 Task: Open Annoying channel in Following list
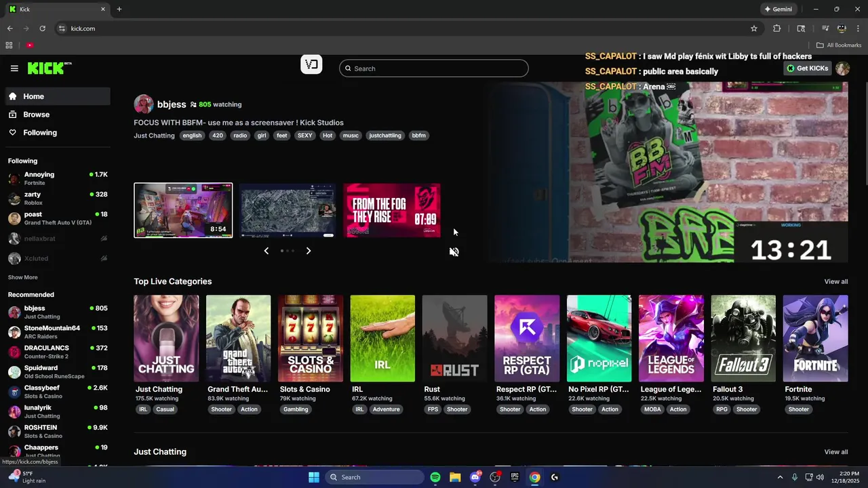(x=58, y=178)
